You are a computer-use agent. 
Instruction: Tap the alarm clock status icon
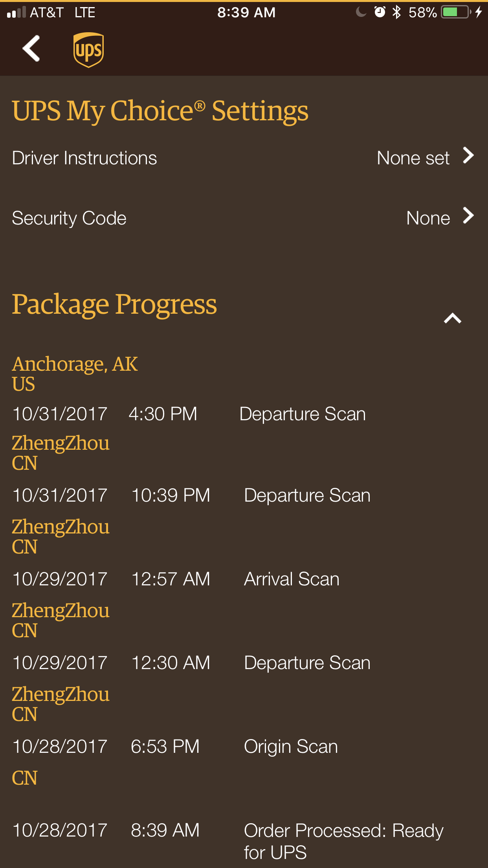coord(380,12)
